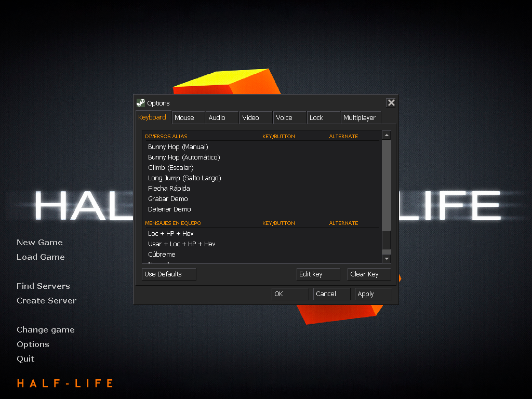Open the Multiplayer tab
The height and width of the screenshot is (399, 532).
(x=361, y=118)
